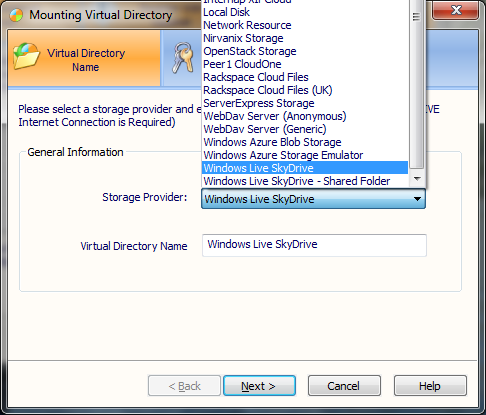Close the Mounting Virtual Directory window

[456, 10]
